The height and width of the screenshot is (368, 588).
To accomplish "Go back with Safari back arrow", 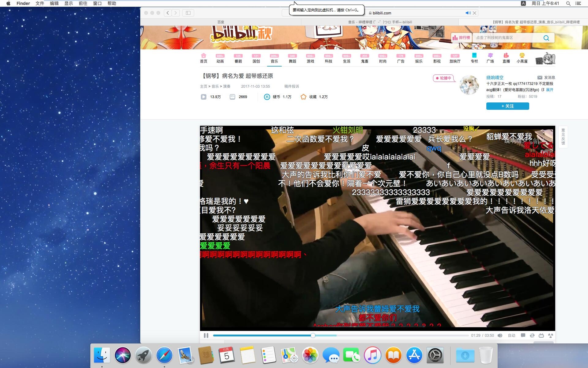I will click(168, 13).
